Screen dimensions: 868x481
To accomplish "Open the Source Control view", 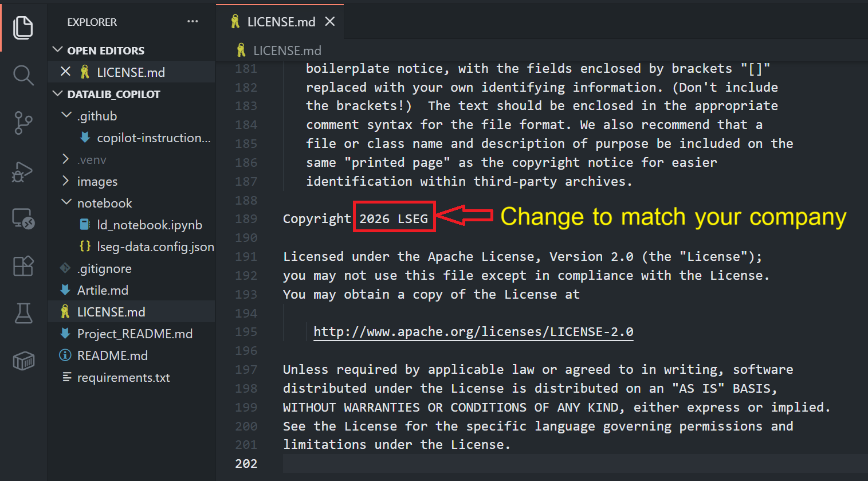I will tap(23, 123).
